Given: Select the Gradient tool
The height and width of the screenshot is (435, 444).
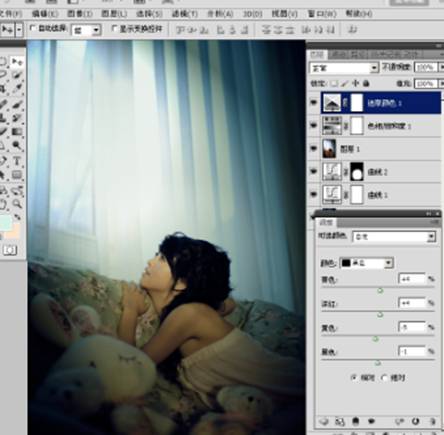Looking at the screenshot, I should [x=17, y=132].
